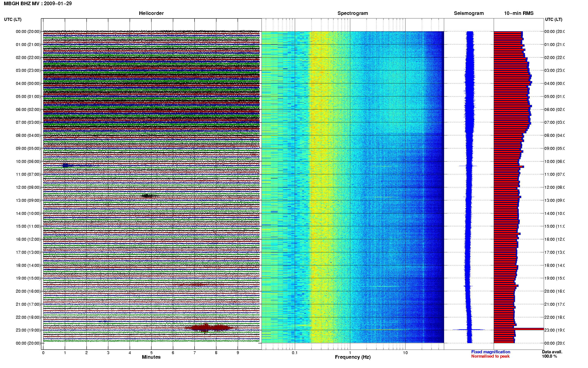Click the left time label '15:00 (11:00)'
The height and width of the screenshot is (368, 588).
click(x=28, y=226)
